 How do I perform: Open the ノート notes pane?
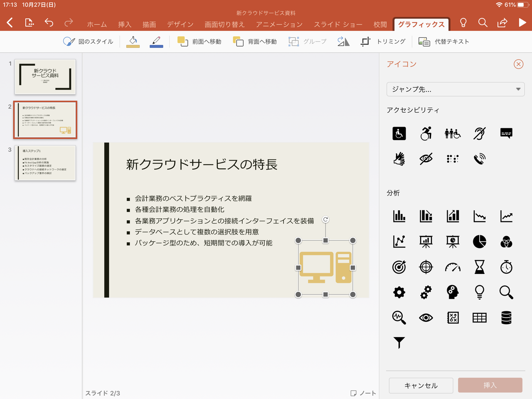pos(363,393)
